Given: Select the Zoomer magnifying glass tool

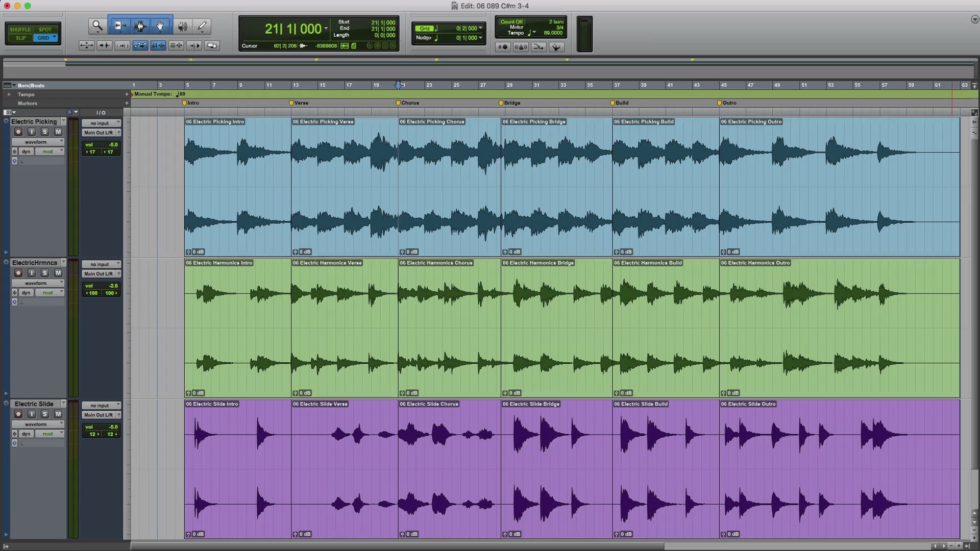Looking at the screenshot, I should [x=96, y=26].
